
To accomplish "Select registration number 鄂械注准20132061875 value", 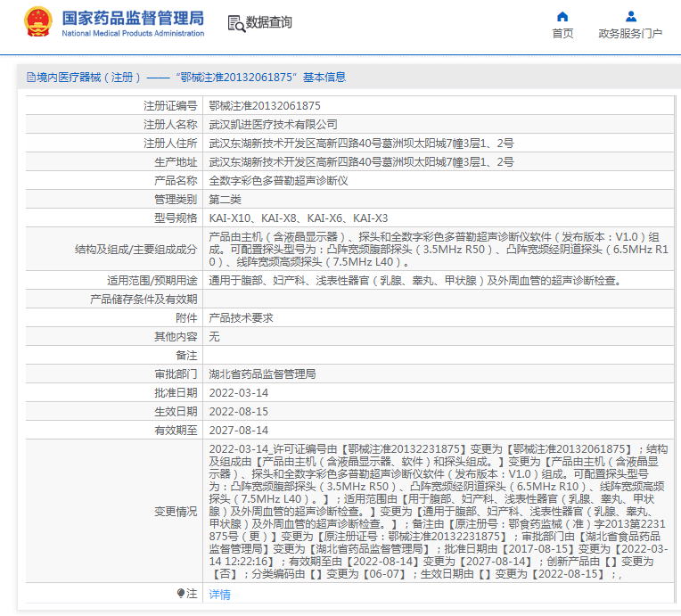I will coord(265,105).
